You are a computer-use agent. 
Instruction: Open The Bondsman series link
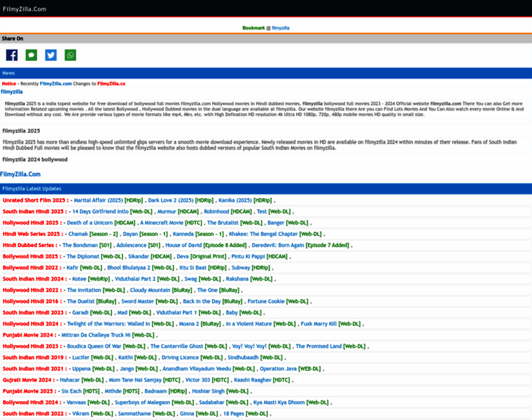click(80, 245)
